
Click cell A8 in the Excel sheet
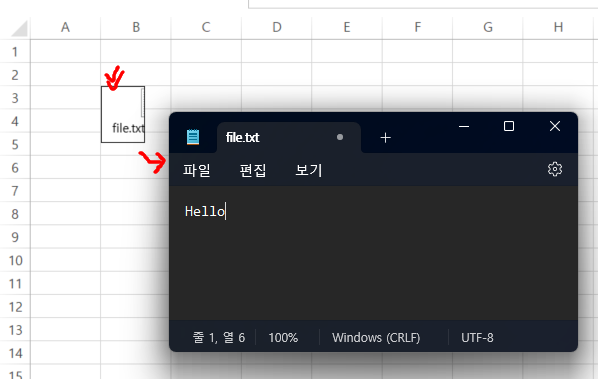65,214
